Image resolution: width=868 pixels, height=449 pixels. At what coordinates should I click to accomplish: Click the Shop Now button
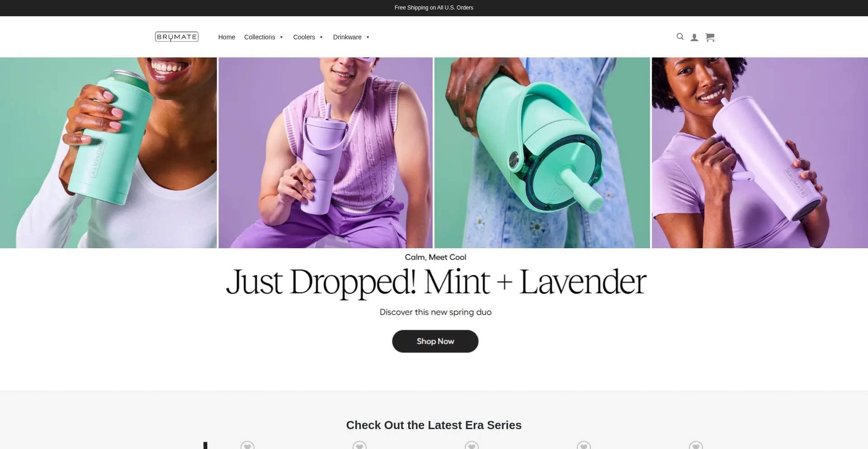click(435, 341)
